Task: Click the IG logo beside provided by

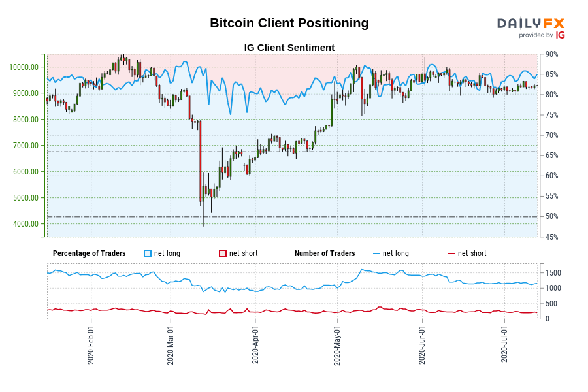Action: 561,35
